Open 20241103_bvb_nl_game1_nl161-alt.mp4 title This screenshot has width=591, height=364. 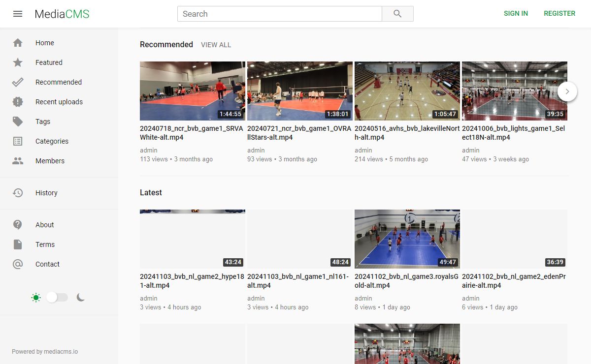[298, 281]
